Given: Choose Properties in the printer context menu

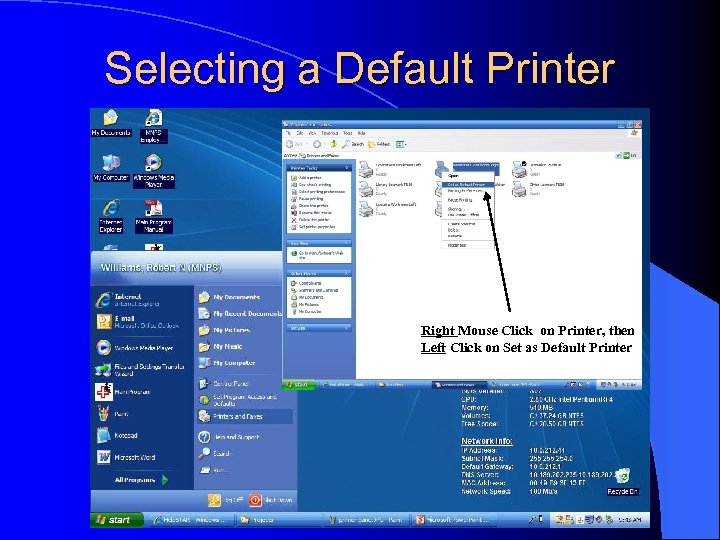Looking at the screenshot, I should (468, 245).
